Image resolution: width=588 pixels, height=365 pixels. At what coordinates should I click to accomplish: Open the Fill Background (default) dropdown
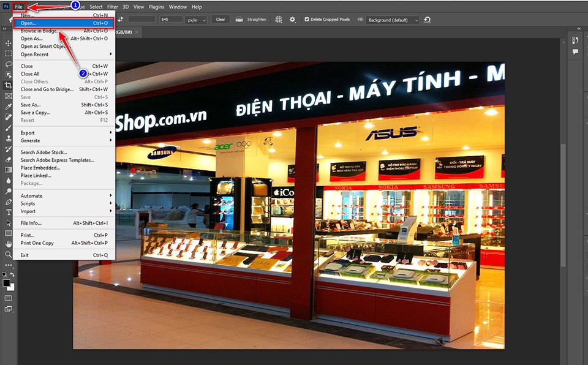[x=392, y=20]
